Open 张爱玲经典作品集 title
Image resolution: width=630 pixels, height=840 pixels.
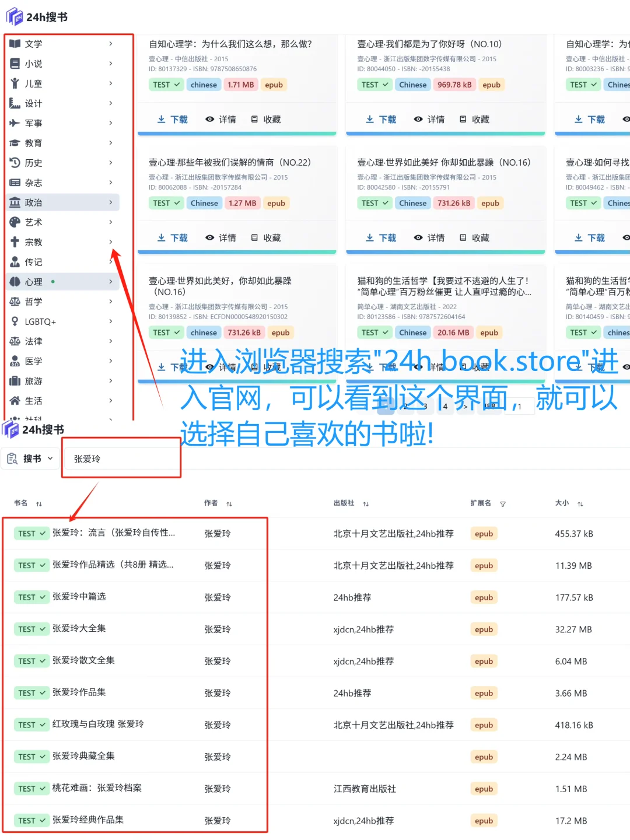(88, 820)
